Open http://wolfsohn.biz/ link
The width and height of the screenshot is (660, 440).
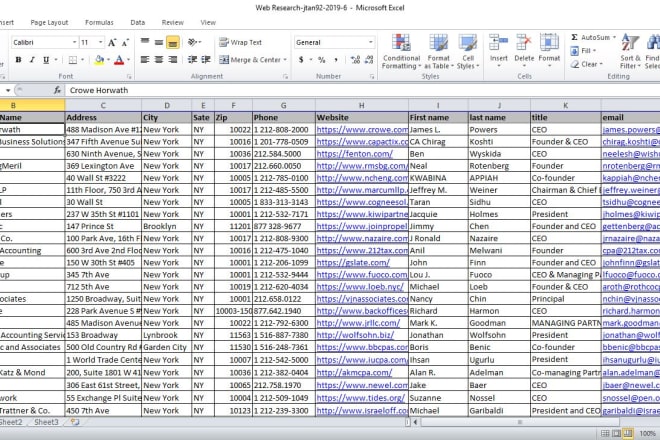355,336
